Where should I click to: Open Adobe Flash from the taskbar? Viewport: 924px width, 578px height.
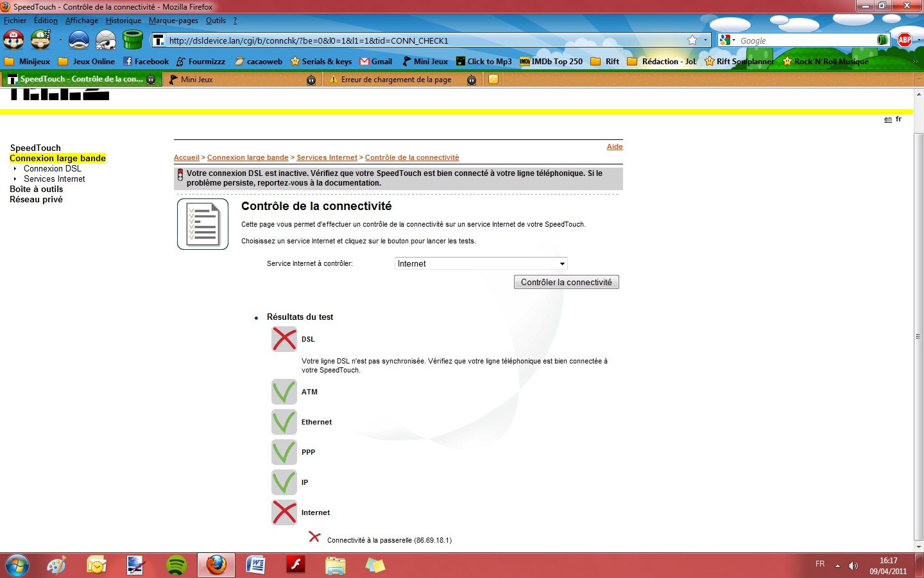click(296, 565)
